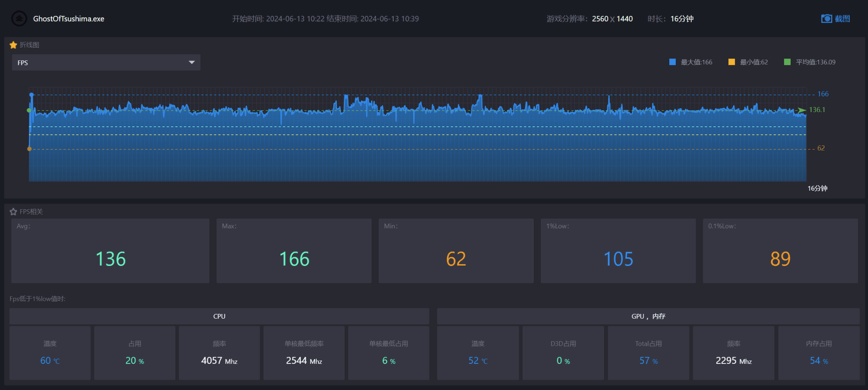Select the 1%Low 105 card
Image resolution: width=868 pixels, height=390 pixels.
click(x=618, y=251)
